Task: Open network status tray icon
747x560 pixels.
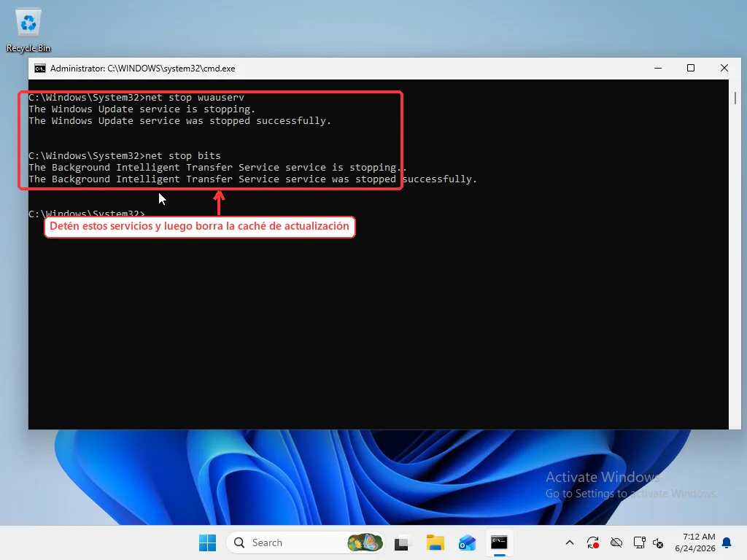Action: click(x=639, y=542)
